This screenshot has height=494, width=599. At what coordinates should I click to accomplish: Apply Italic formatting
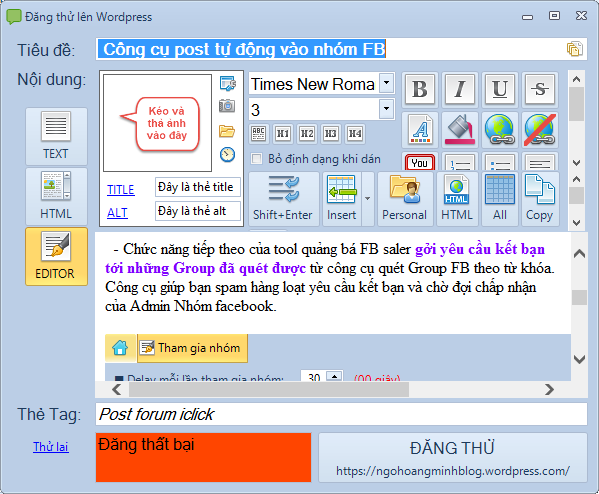click(460, 89)
